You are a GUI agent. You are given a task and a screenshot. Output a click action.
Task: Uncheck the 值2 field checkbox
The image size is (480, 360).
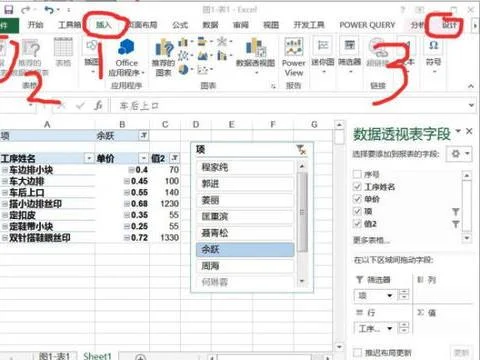click(x=357, y=224)
